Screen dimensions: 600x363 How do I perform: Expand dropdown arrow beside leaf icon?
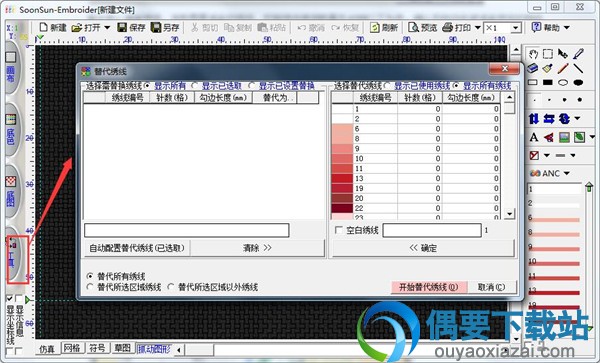point(592,137)
